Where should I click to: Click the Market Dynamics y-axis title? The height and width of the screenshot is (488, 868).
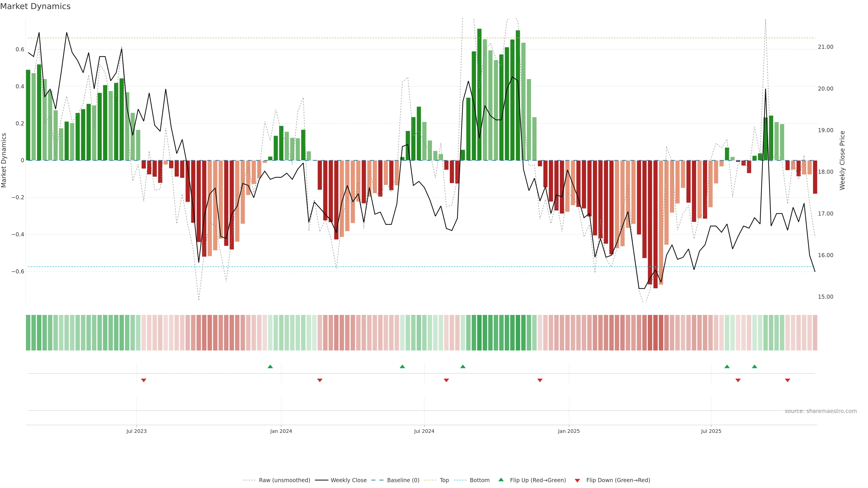[x=4, y=160]
